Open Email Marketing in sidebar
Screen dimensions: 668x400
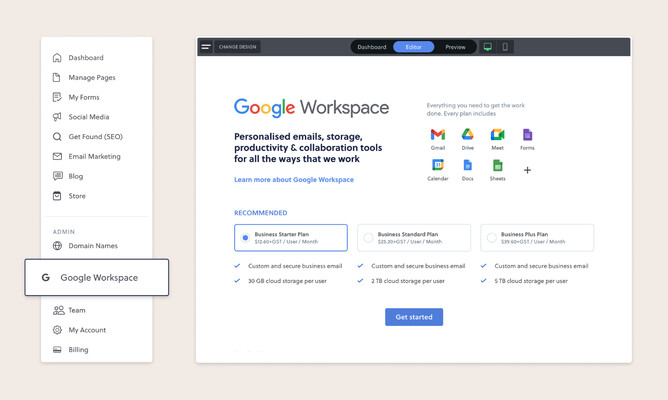point(94,157)
